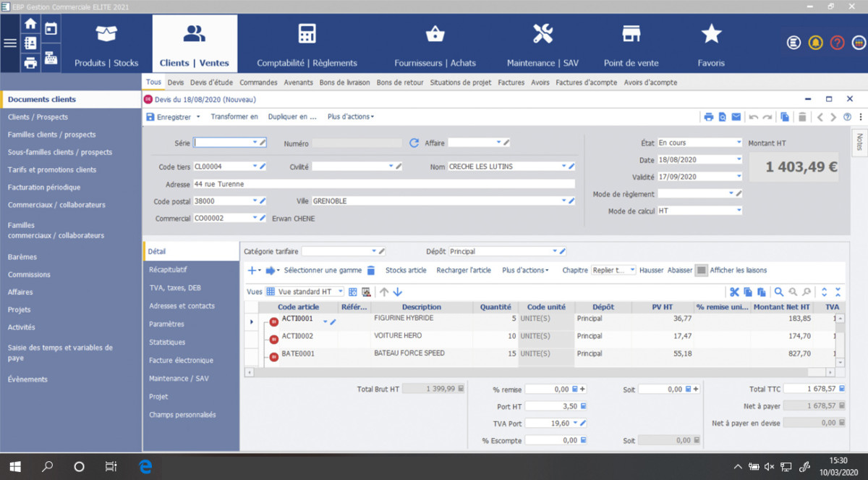This screenshot has width=868, height=480.
Task: Send the quote via the envelope icon
Action: point(736,117)
